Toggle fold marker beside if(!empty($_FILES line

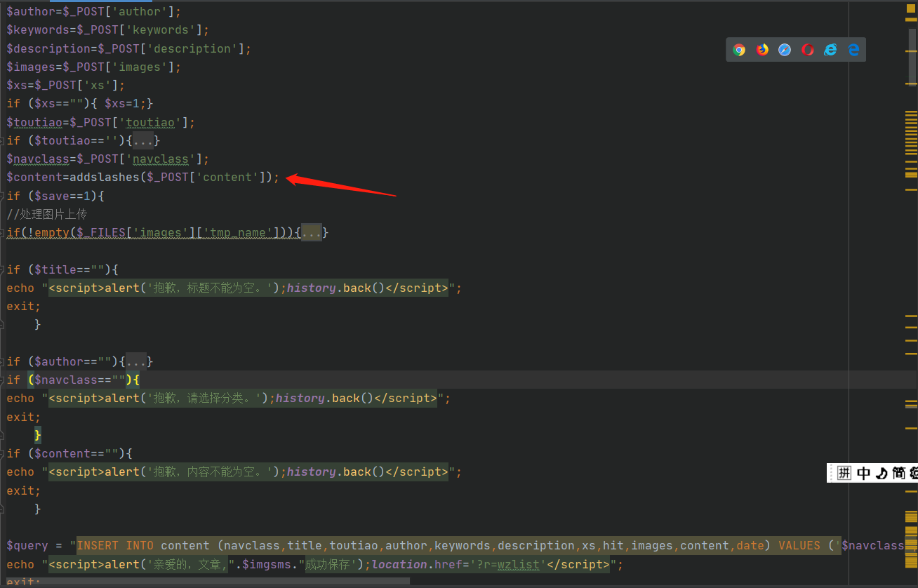click(3, 232)
